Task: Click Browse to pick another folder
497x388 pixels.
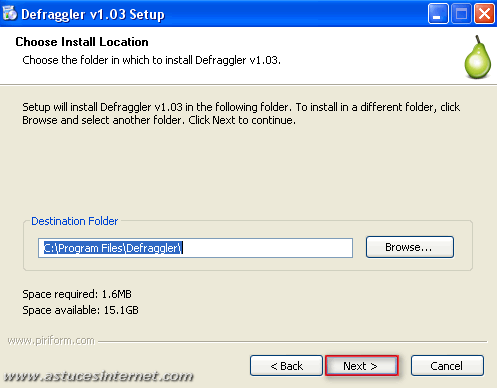Action: pyautogui.click(x=410, y=247)
